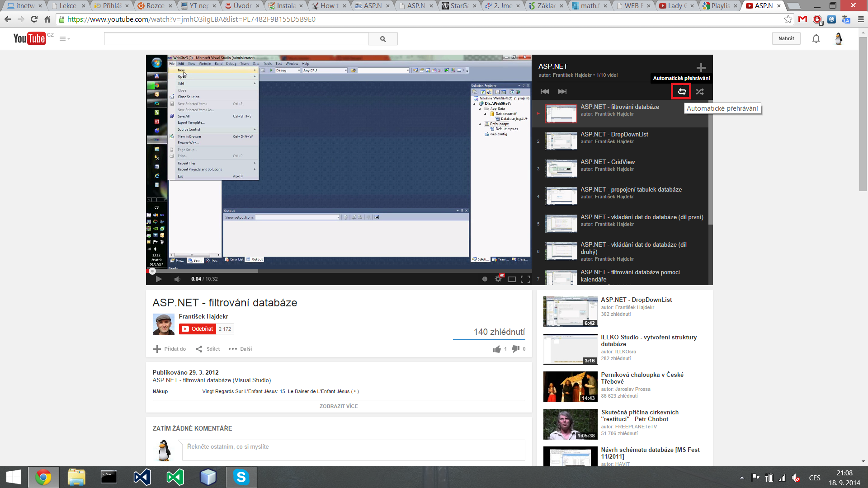The height and width of the screenshot is (488, 868).
Task: Open playlist item ASP.NET - GridView
Action: pyautogui.click(x=620, y=169)
